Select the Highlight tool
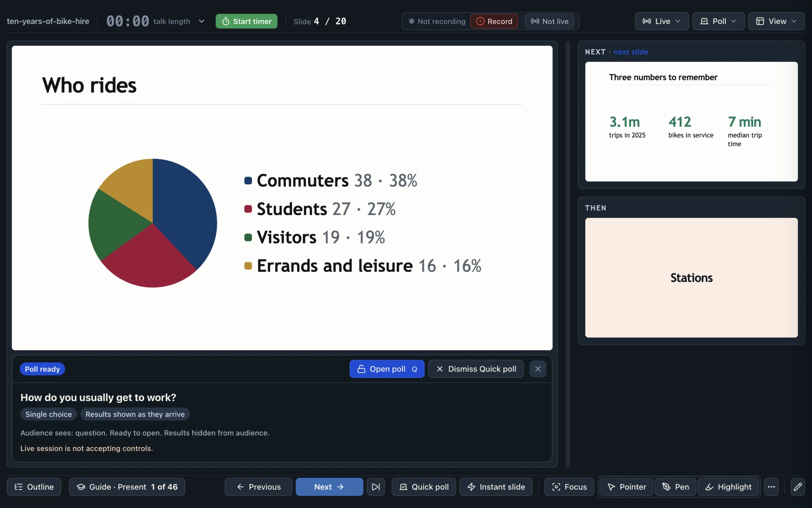This screenshot has height=508, width=812. point(728,487)
